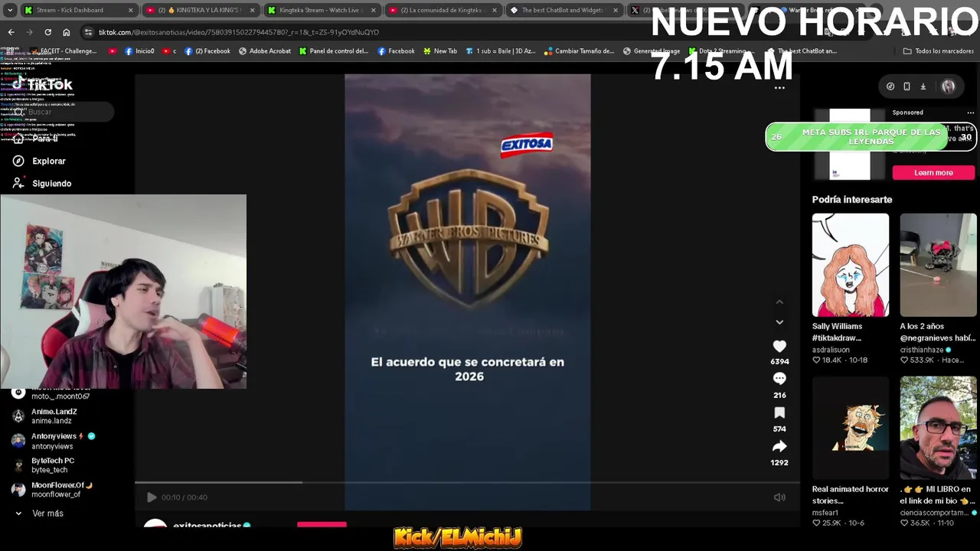The height and width of the screenshot is (551, 980).
Task: Open Sponsored ad three-dot options
Action: tap(971, 112)
